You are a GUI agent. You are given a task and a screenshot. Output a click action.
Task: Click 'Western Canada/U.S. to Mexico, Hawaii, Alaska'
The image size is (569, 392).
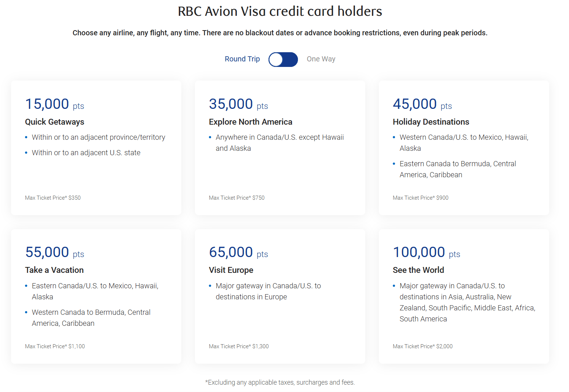click(464, 143)
